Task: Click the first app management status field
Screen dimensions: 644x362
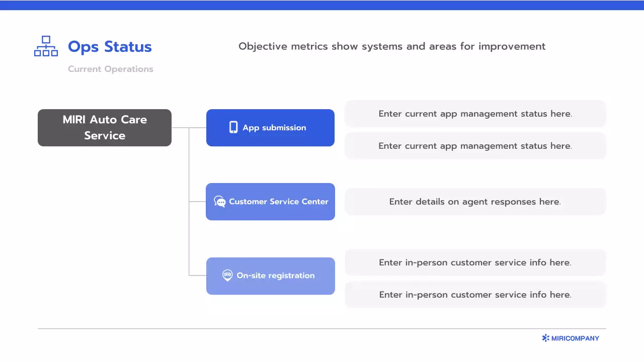Action: pyautogui.click(x=475, y=114)
